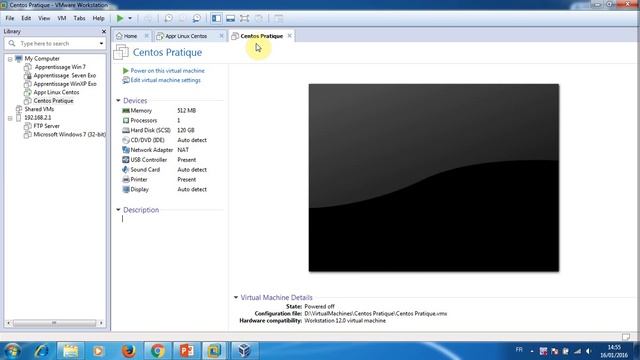Click the USB Controller device icon

pos(126,160)
